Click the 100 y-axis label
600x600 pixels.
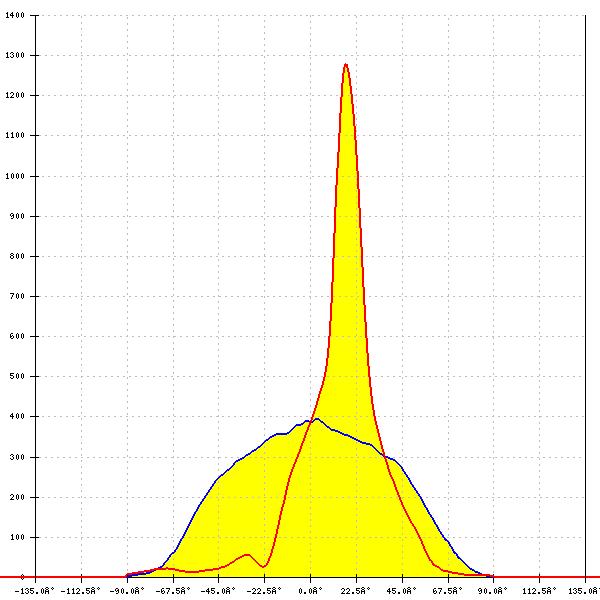18,537
